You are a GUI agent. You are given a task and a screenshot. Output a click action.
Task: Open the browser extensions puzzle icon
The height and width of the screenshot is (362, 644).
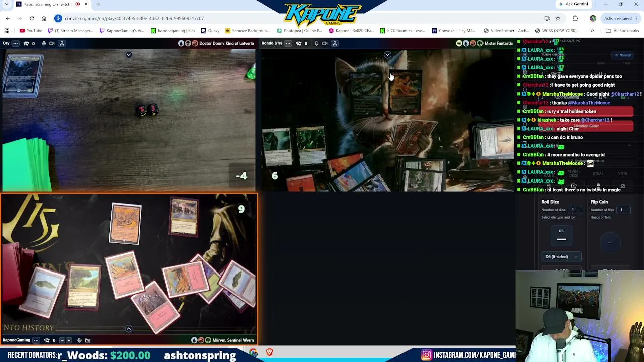click(x=575, y=18)
